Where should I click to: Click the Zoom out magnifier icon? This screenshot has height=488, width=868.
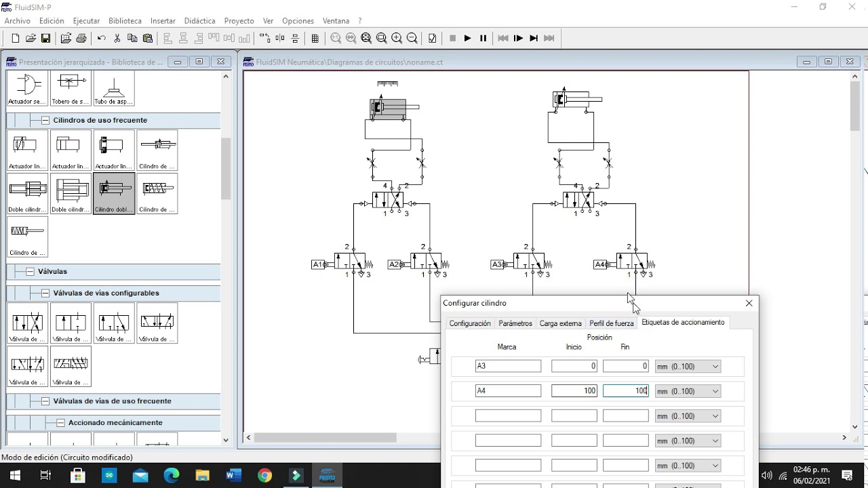pyautogui.click(x=412, y=39)
